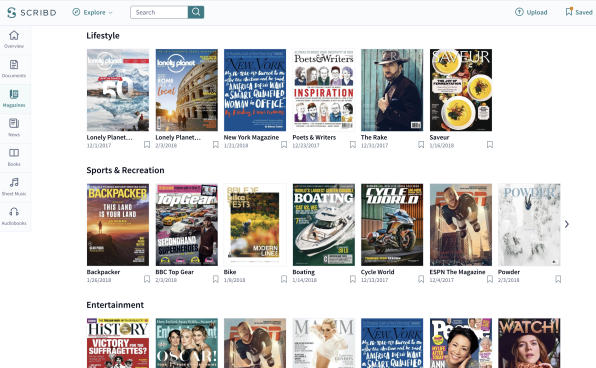Go to Overview in the sidebar

click(x=14, y=40)
